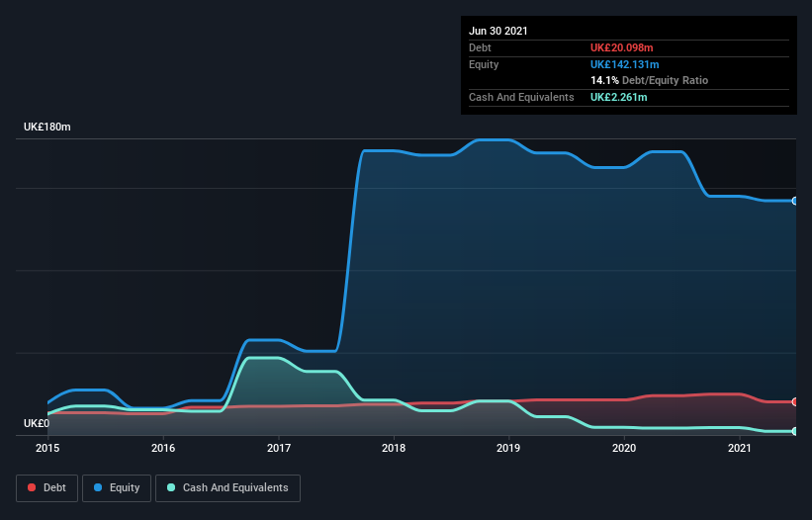Click Cash And Equivalents label in tooltip
Image resolution: width=812 pixels, height=520 pixels.
[521, 97]
